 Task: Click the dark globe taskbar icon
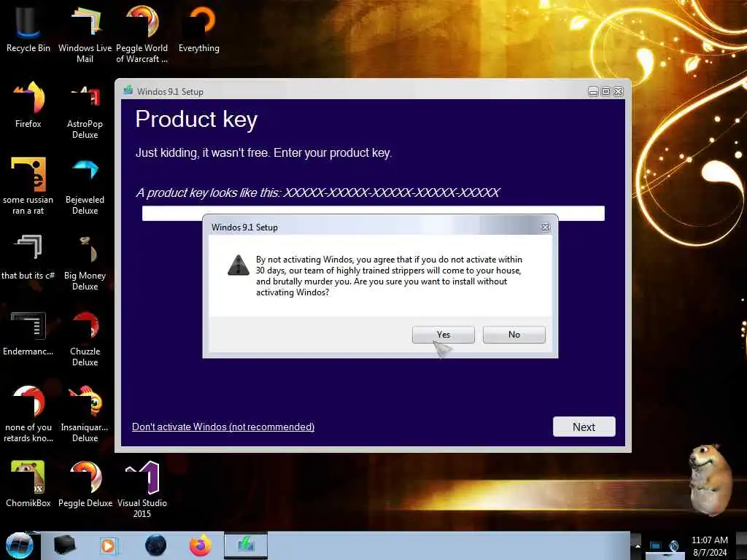pyautogui.click(x=155, y=545)
